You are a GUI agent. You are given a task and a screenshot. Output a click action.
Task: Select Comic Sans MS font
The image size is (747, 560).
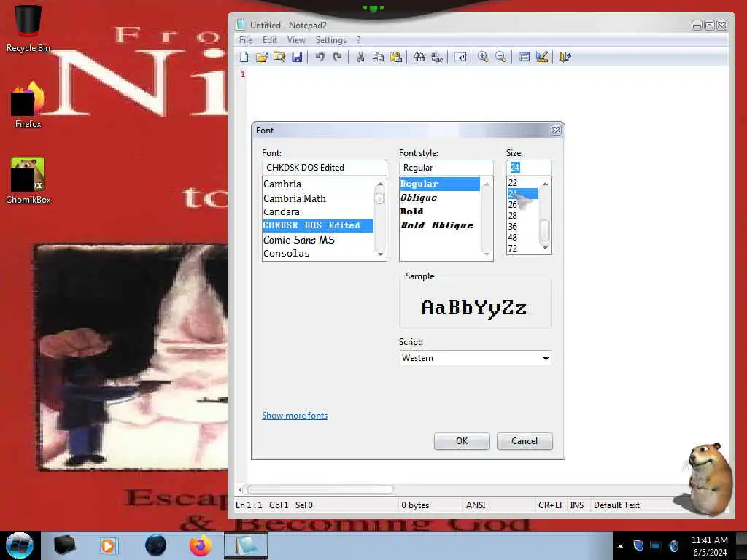click(318, 239)
